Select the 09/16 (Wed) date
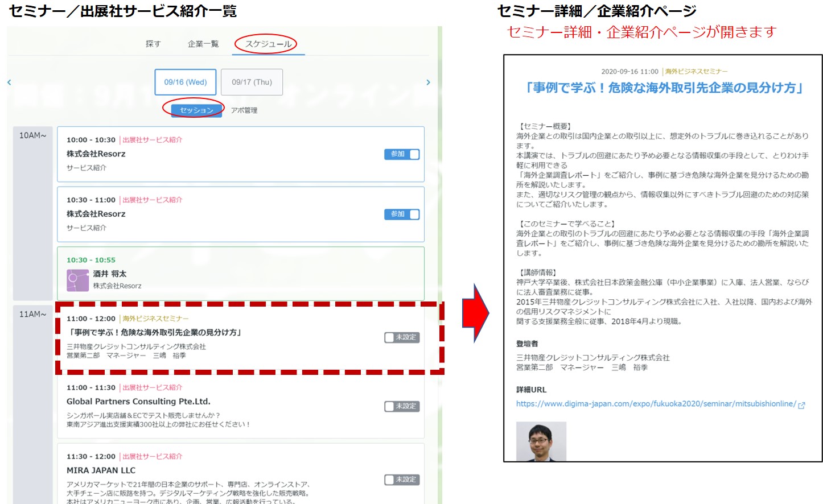 point(186,82)
